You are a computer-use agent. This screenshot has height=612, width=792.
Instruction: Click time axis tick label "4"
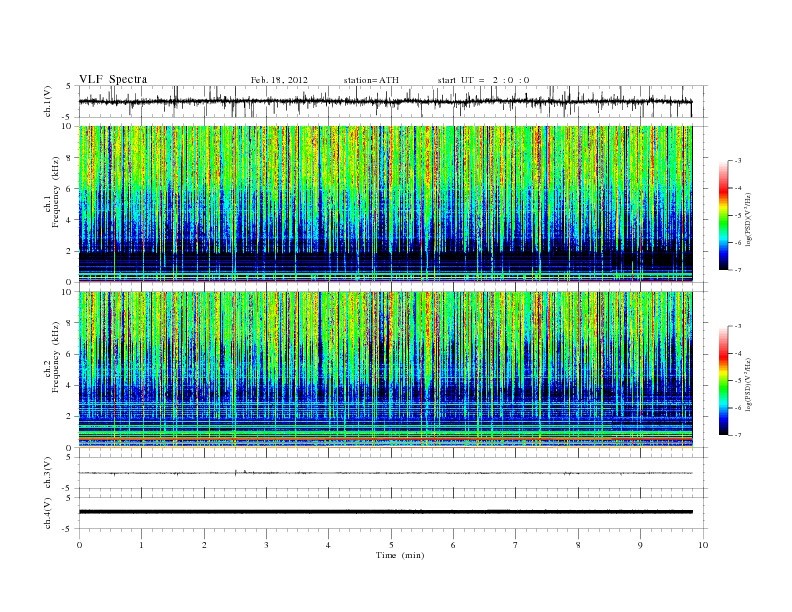click(x=328, y=545)
